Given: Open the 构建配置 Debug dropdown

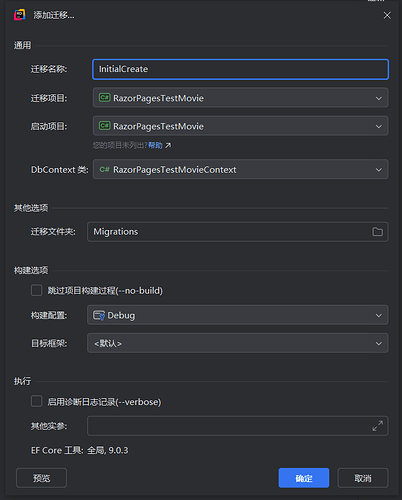Looking at the screenshot, I should 238,315.
